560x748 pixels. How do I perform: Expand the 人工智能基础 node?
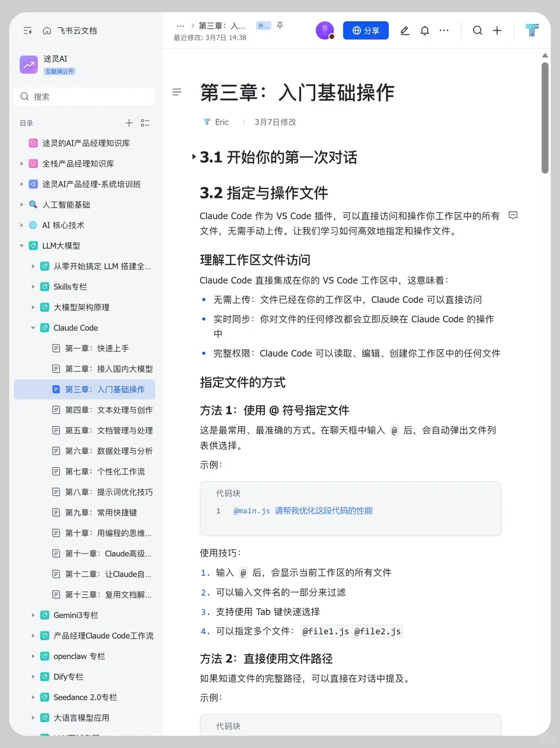(22, 205)
